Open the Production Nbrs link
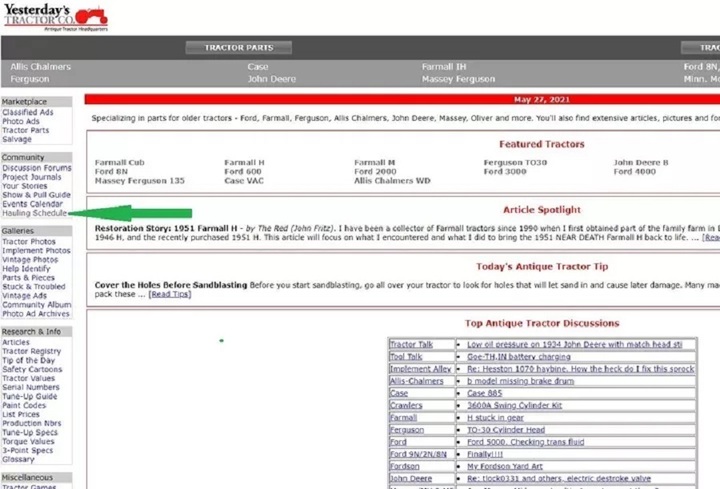 point(32,423)
